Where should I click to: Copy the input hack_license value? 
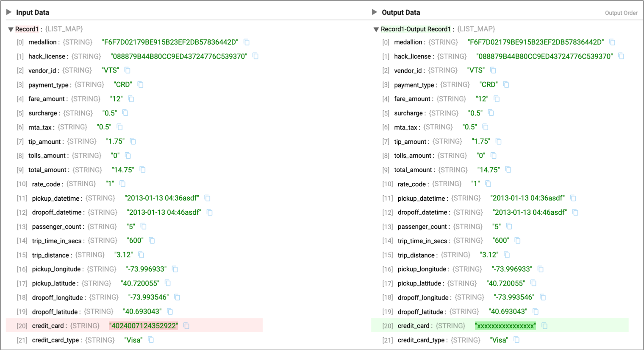pos(255,56)
